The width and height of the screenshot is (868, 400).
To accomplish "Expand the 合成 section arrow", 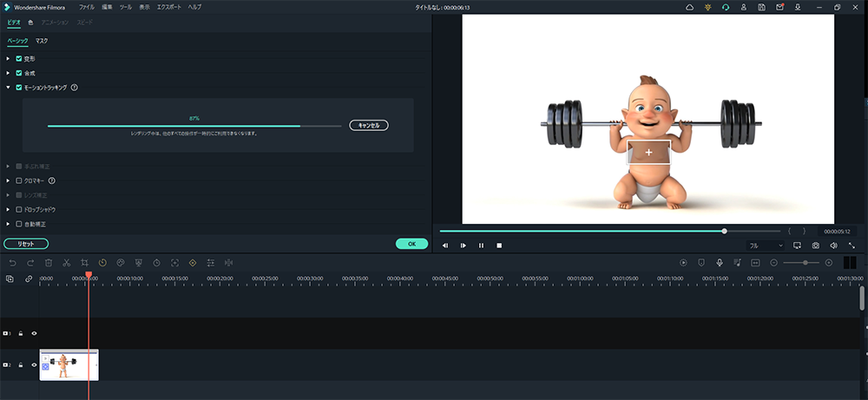I will click(9, 73).
